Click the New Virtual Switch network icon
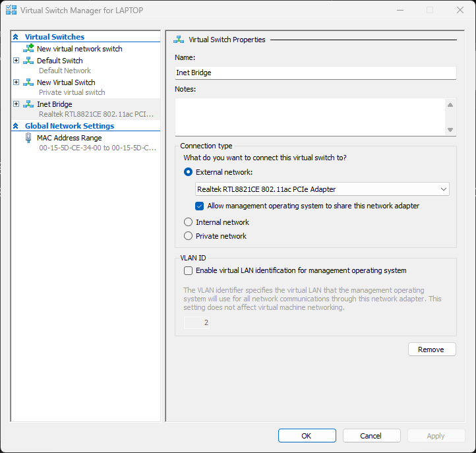Viewport: 476px width, 453px height. (x=28, y=82)
